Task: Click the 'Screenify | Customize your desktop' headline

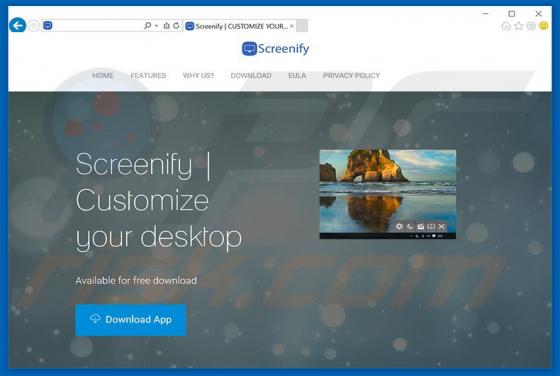Action: (159, 201)
